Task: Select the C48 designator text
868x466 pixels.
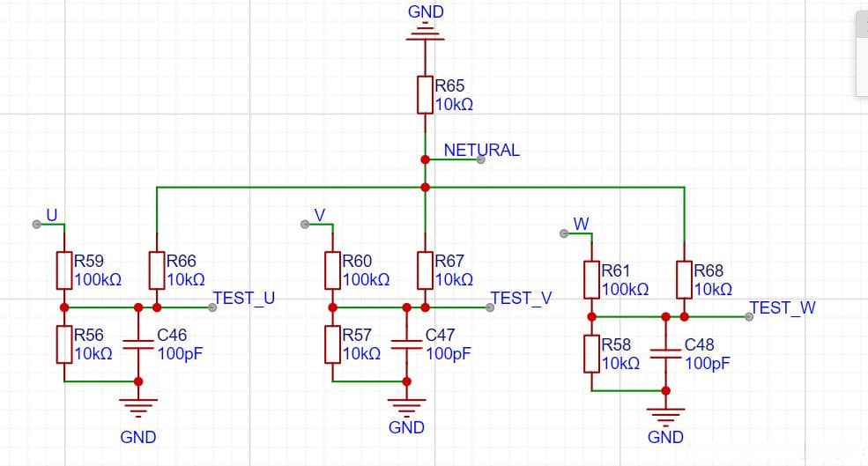Action: pyautogui.click(x=699, y=344)
